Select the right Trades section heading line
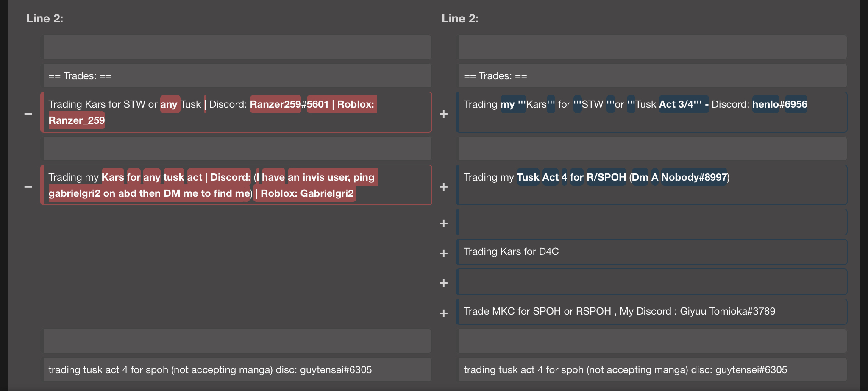The height and width of the screenshot is (391, 868). coord(653,76)
